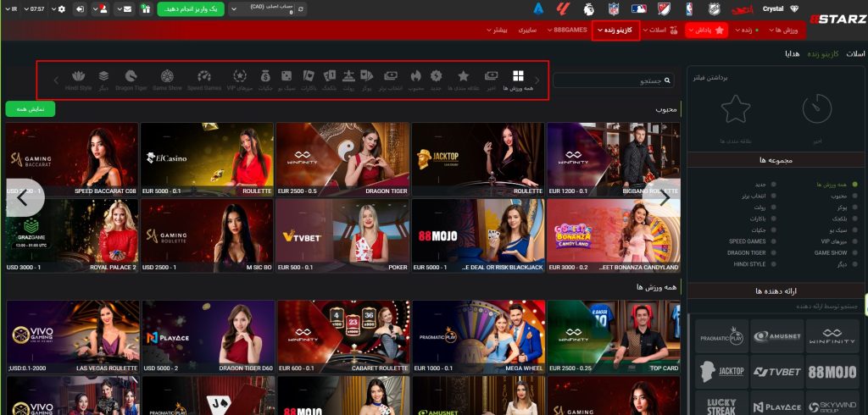
Task: Select the favorites star category icon in strip
Action: click(464, 76)
